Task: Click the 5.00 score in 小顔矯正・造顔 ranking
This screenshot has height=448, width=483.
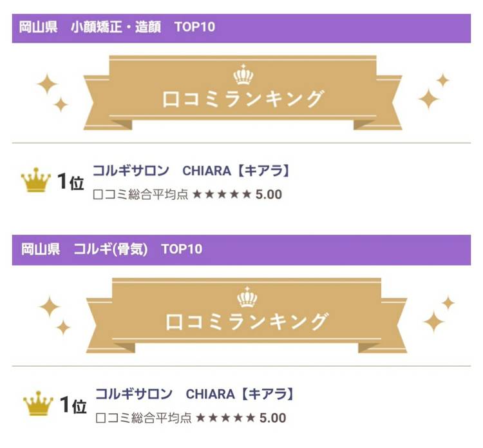Action: pyautogui.click(x=269, y=194)
